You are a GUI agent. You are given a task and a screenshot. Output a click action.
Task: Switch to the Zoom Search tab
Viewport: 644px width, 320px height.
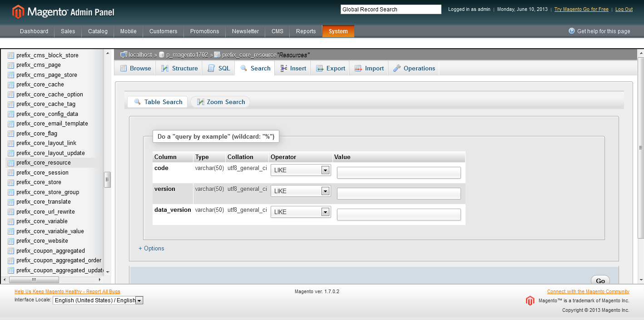click(x=220, y=102)
